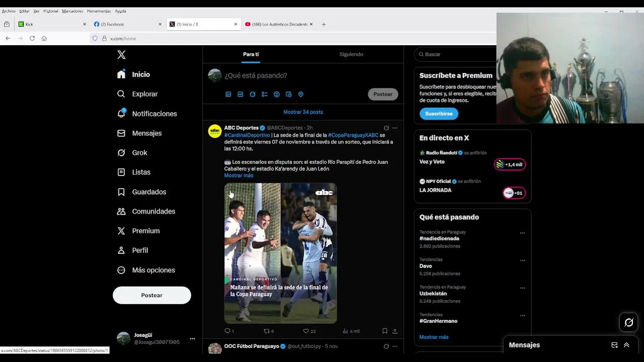Image resolution: width=644 pixels, height=362 pixels.
Task: Open Más opciones menu
Action: pyautogui.click(x=146, y=270)
